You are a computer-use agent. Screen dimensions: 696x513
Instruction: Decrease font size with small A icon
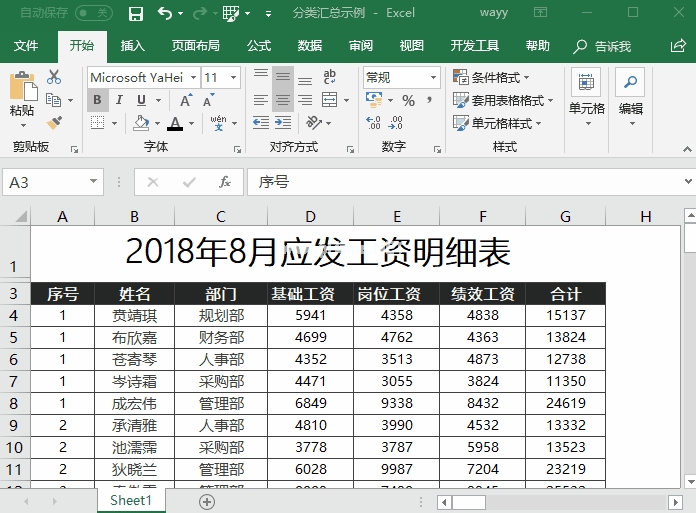tap(208, 100)
